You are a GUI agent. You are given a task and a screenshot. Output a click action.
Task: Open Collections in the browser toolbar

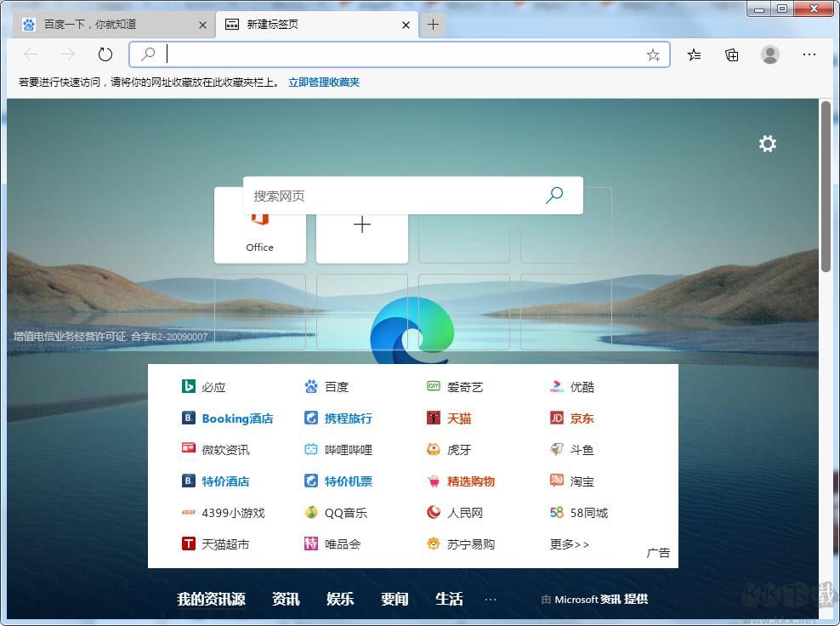click(x=731, y=54)
